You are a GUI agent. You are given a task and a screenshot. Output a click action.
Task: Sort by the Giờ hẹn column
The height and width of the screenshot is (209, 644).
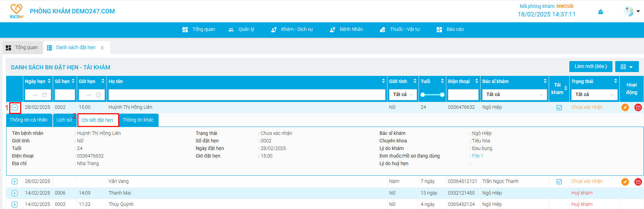(x=103, y=81)
